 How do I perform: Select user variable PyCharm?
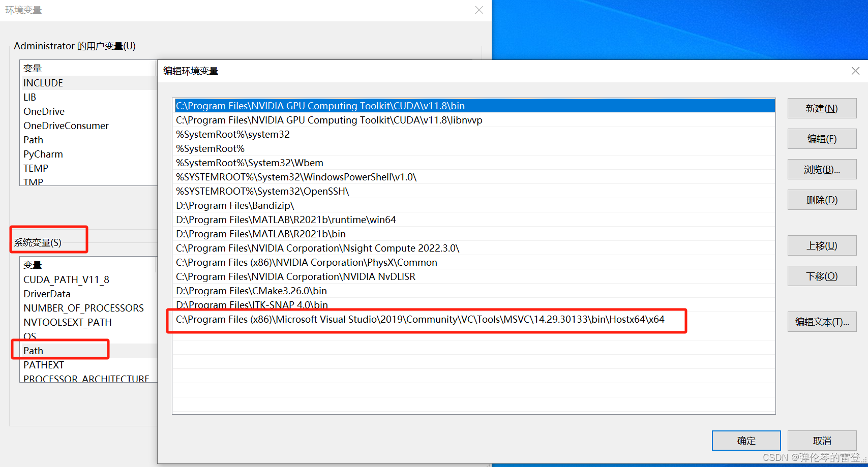pyautogui.click(x=88, y=154)
